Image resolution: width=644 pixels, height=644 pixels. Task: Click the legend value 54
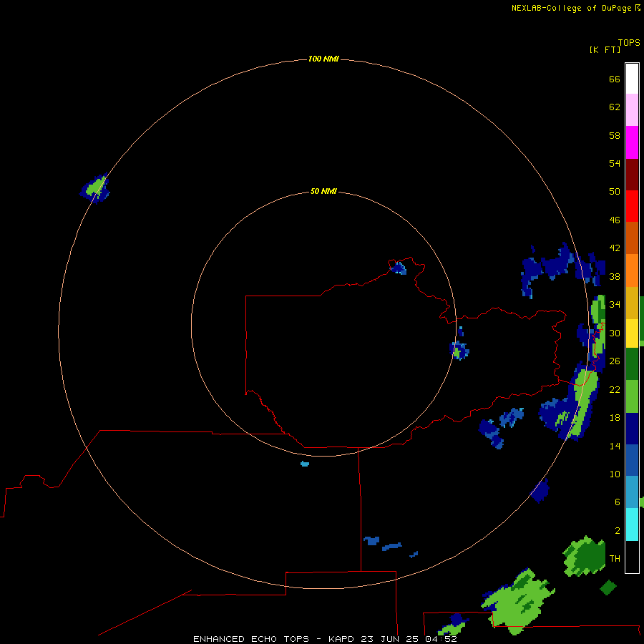pyautogui.click(x=615, y=163)
